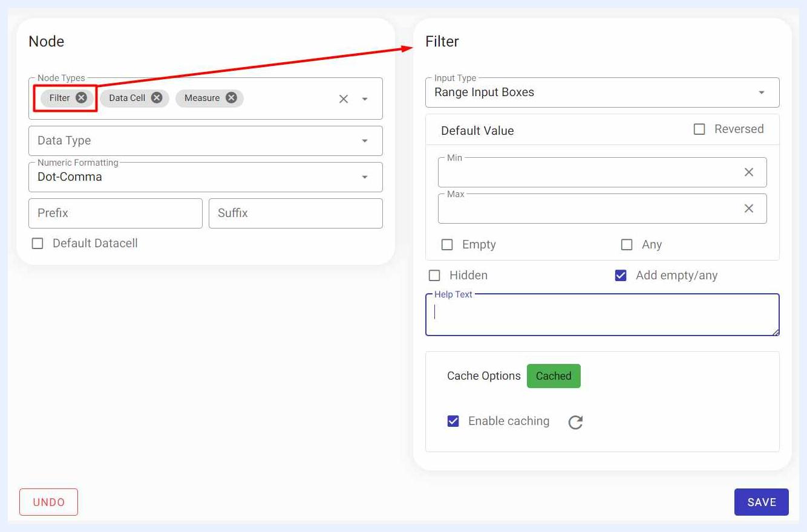Disable the Enable caching checkbox
This screenshot has height=532, width=807.
pos(453,421)
